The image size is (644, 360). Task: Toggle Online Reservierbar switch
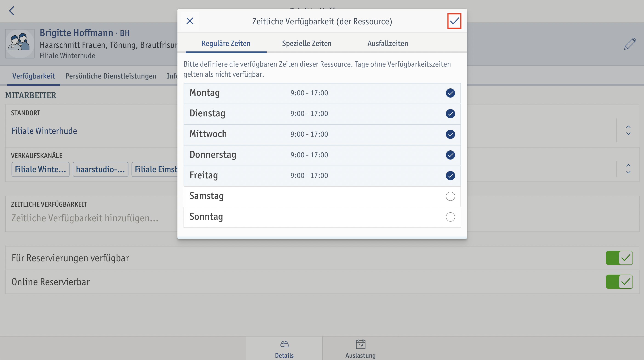pyautogui.click(x=619, y=282)
